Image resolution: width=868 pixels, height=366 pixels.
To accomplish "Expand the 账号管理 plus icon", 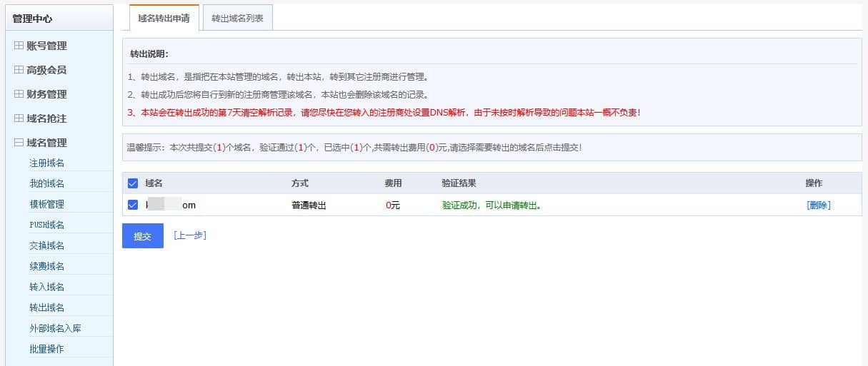I will [x=19, y=46].
